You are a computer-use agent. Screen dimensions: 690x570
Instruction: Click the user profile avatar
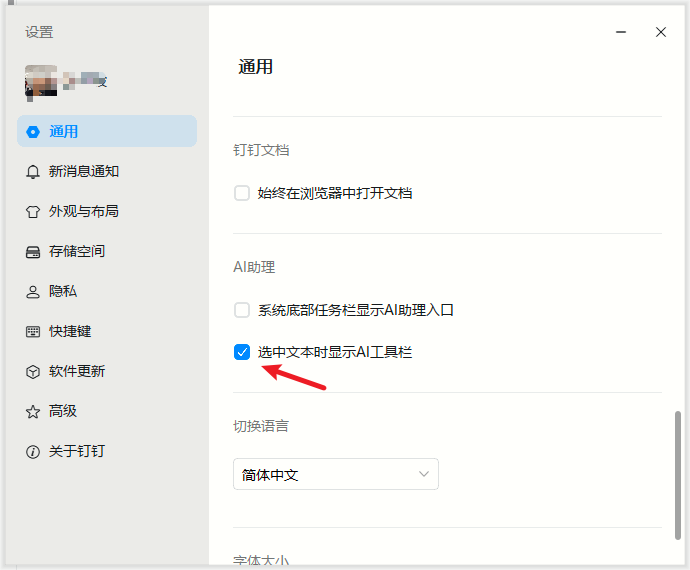[40, 82]
